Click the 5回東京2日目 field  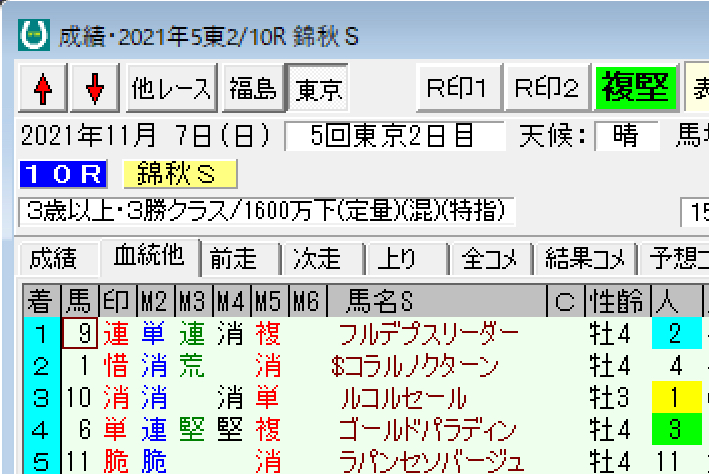394,136
